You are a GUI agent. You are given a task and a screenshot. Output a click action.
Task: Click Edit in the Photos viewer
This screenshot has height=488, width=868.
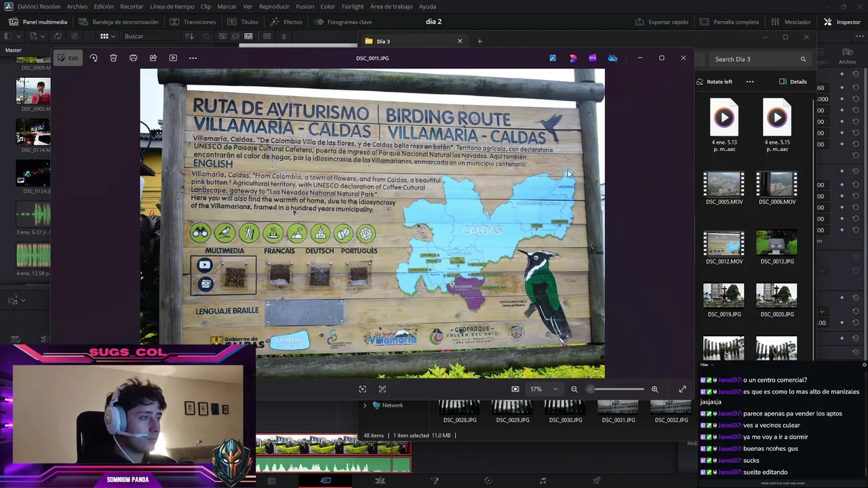[x=67, y=58]
